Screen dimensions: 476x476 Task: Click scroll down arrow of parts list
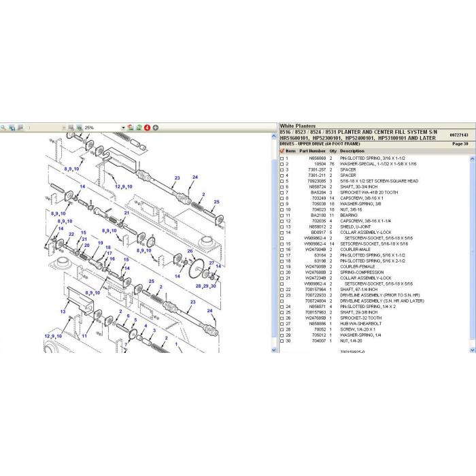473,350
